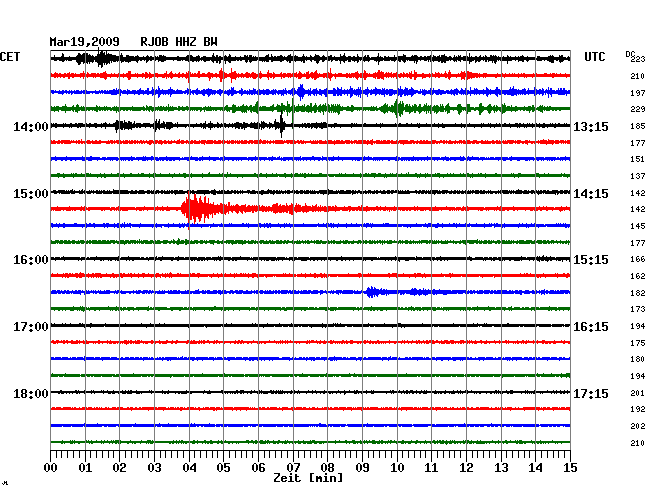Image resolution: width=650 pixels, height=494 pixels.
Task: Click the 02 minute axis label
Action: pyautogui.click(x=119, y=468)
